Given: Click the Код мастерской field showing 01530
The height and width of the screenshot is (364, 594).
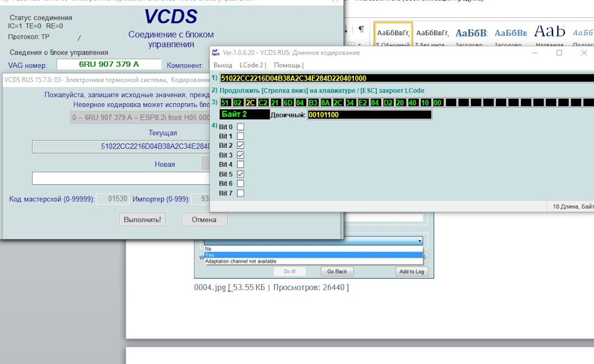Looking at the screenshot, I should (x=113, y=198).
